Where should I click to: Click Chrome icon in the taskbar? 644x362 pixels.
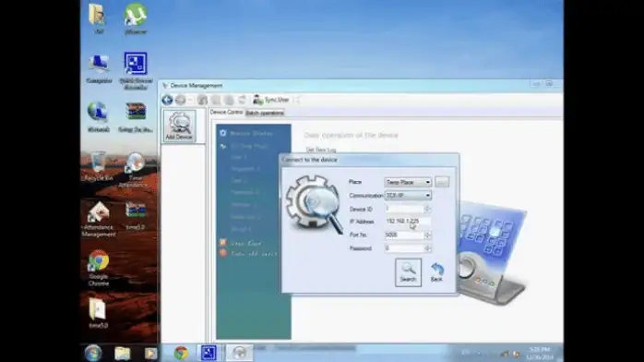pyautogui.click(x=181, y=353)
